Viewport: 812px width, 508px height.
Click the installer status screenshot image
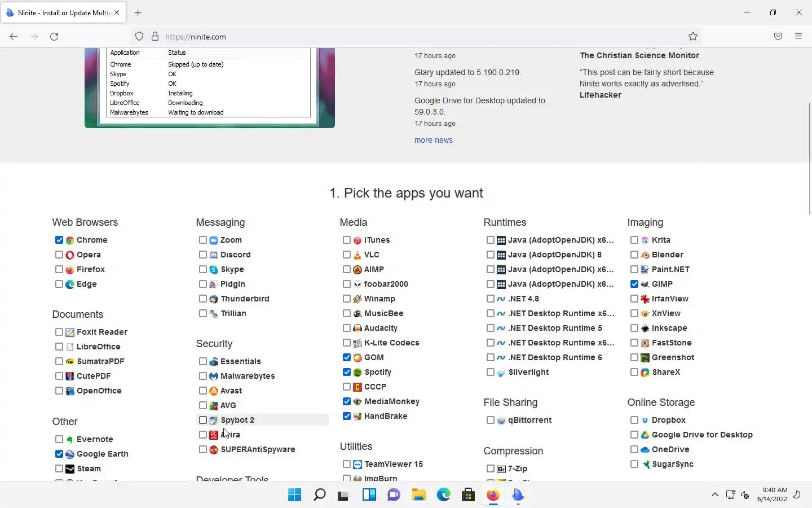[x=210, y=87]
